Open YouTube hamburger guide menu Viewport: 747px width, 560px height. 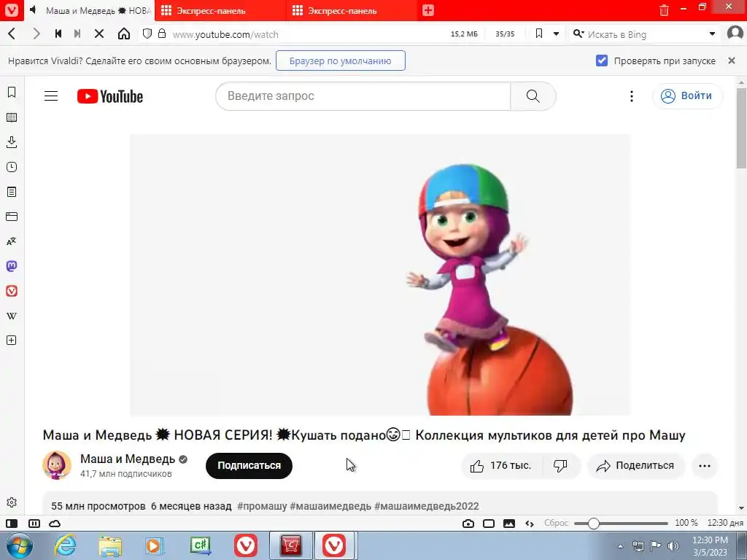coord(51,96)
